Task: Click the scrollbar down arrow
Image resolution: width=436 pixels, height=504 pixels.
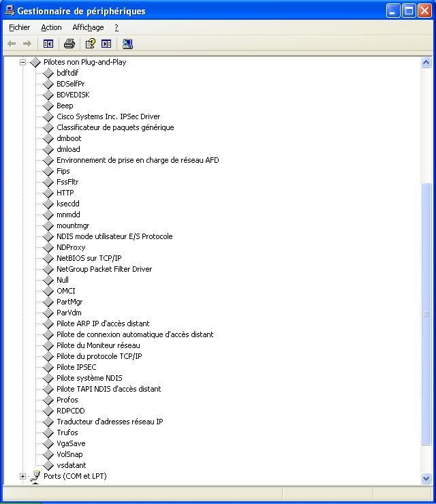Action: 426,478
